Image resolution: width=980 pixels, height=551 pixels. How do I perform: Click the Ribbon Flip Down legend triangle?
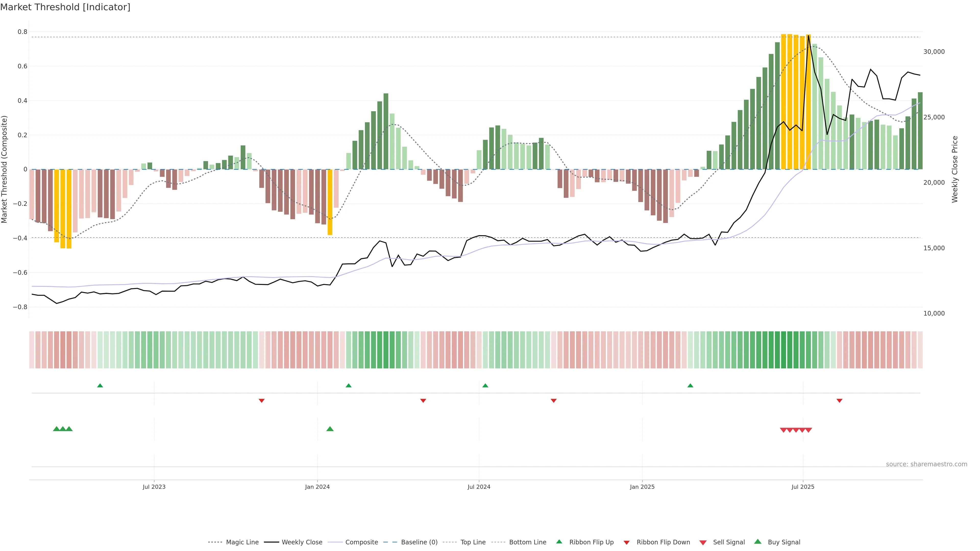[627, 542]
